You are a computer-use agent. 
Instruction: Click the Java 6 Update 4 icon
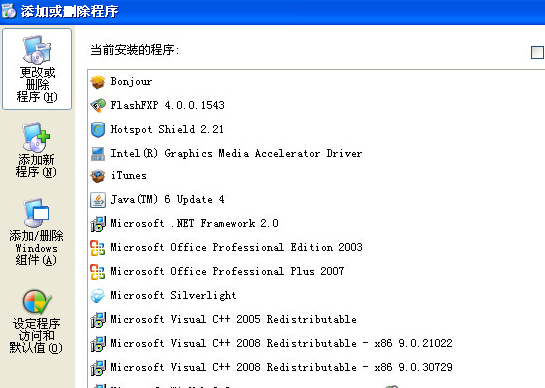point(98,200)
